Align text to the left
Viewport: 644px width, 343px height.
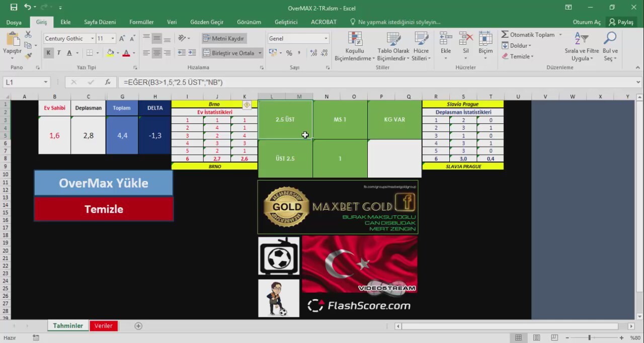coord(146,53)
